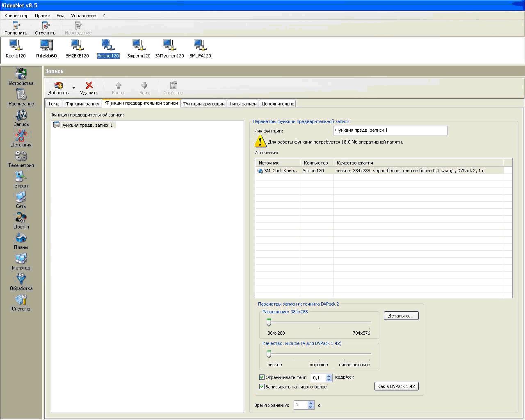Click the Компьютер column header
The image size is (525, 420).
coord(317,163)
